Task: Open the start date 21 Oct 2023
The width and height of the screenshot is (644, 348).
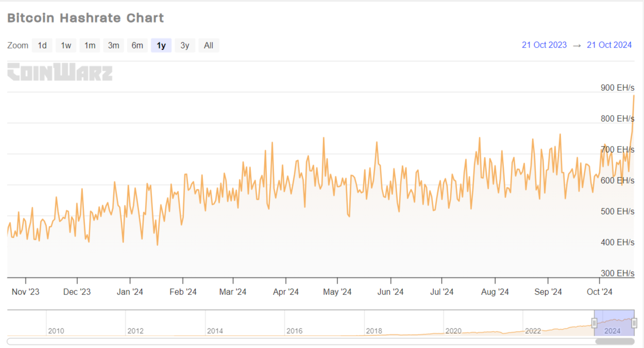Action: point(544,45)
